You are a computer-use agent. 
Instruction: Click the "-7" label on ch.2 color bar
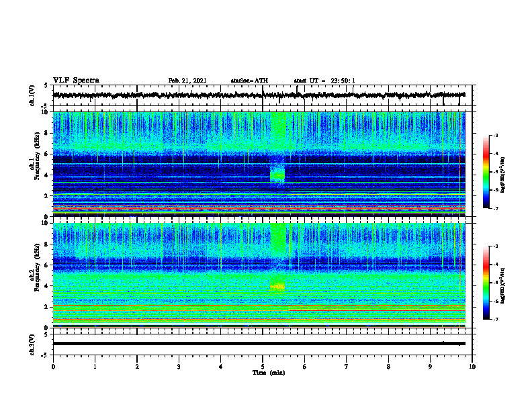[495, 320]
